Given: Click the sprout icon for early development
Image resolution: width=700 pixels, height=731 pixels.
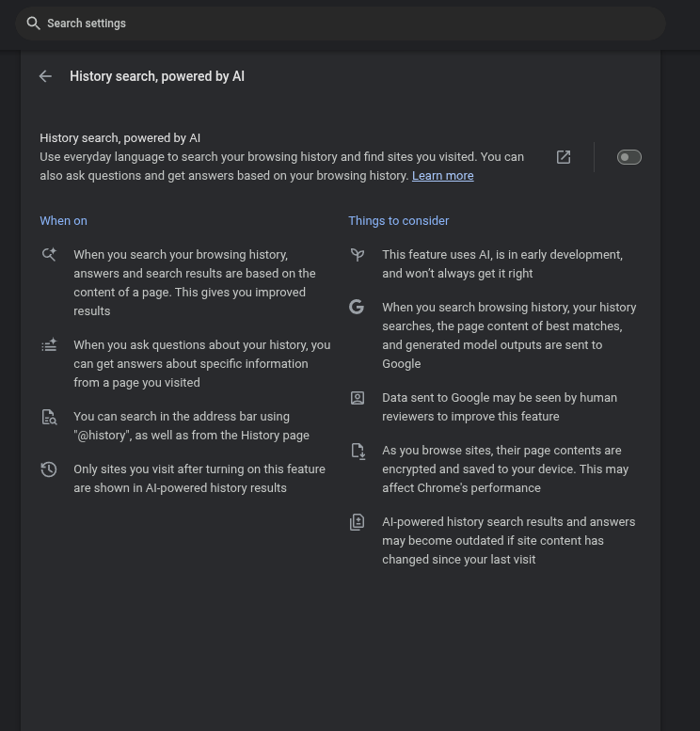Looking at the screenshot, I should (358, 255).
